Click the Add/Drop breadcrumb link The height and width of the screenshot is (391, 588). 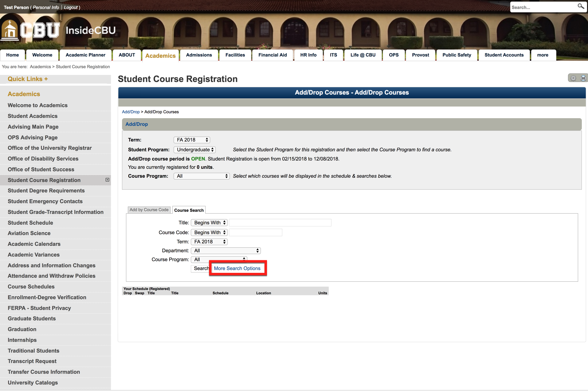click(x=130, y=112)
